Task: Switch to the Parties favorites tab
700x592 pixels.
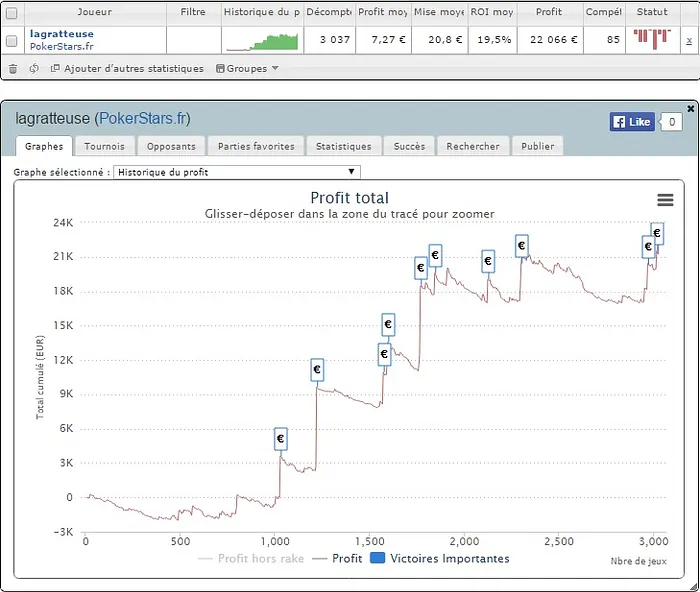Action: click(256, 146)
